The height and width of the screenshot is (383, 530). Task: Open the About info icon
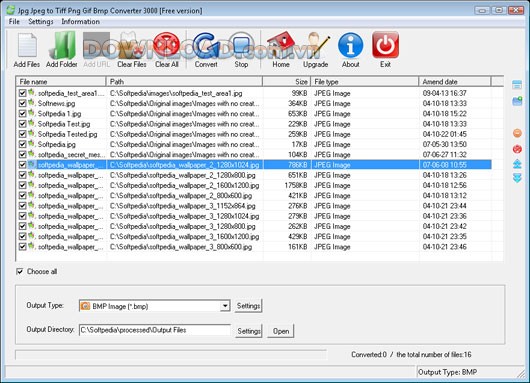[351, 45]
